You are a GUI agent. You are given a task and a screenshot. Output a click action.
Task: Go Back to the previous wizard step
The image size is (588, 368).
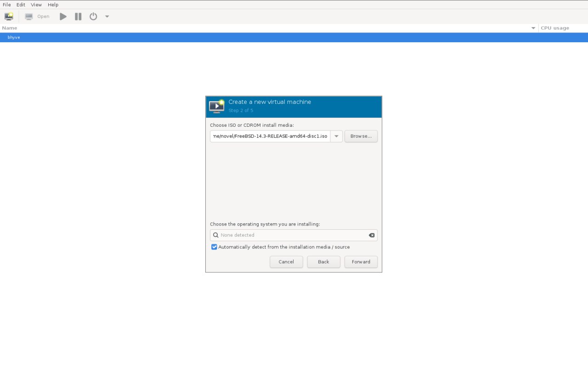[x=323, y=262]
